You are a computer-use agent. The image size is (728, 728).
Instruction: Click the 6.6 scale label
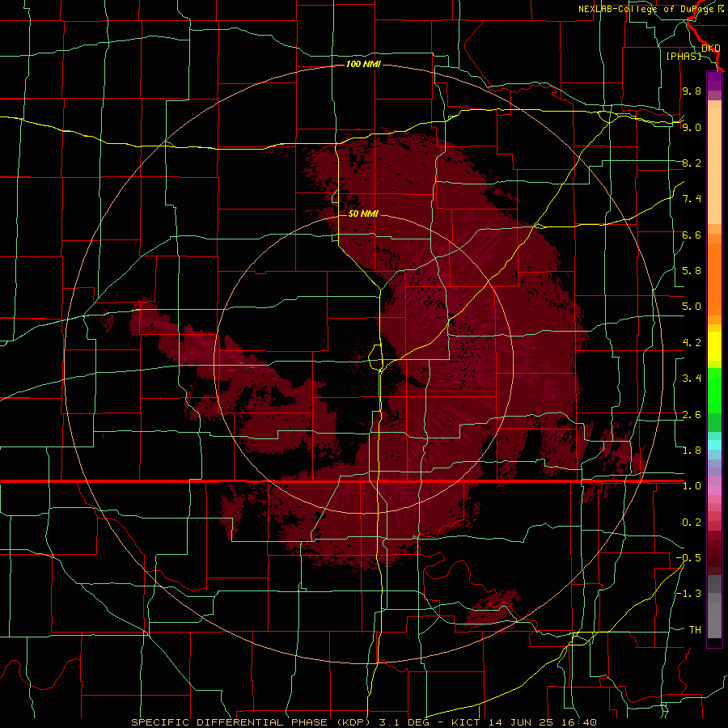pyautogui.click(x=692, y=235)
